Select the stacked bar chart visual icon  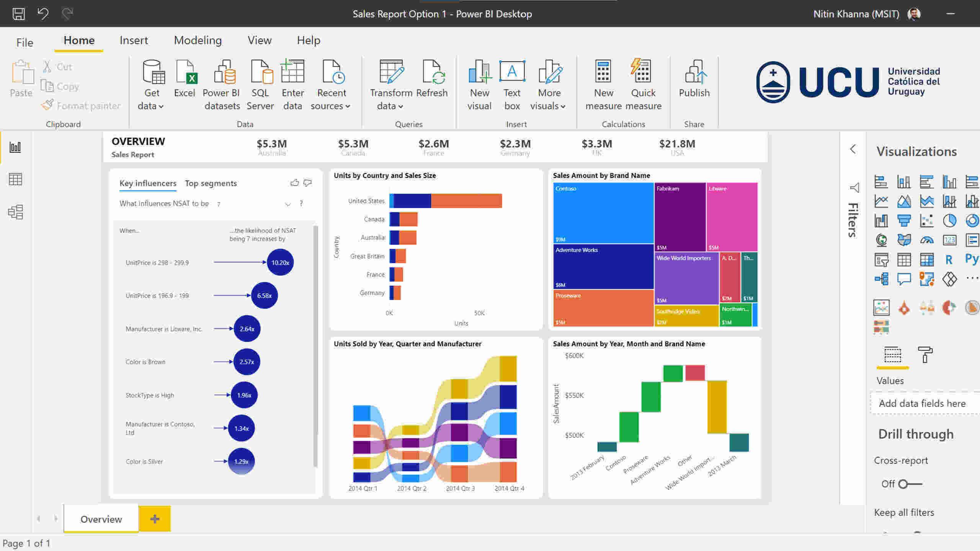coord(881,181)
